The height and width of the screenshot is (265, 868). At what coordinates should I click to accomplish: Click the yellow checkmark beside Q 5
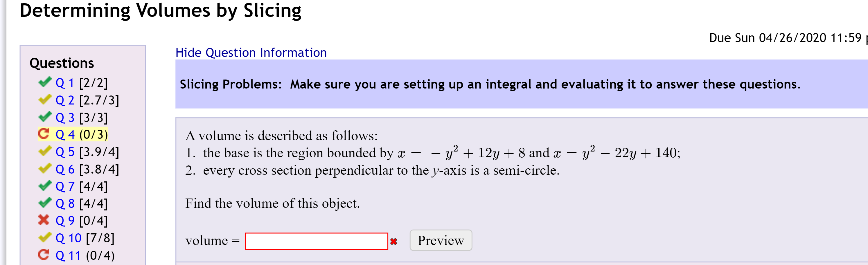pos(44,152)
